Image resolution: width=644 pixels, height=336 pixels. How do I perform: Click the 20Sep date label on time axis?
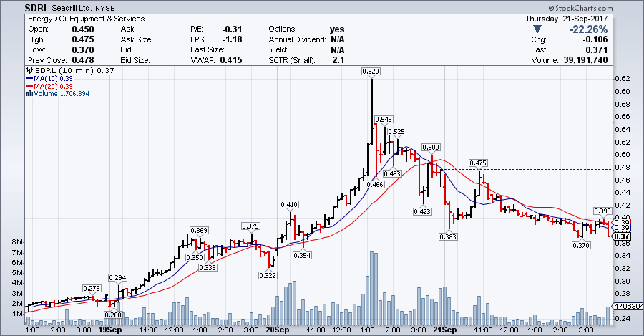(277, 330)
